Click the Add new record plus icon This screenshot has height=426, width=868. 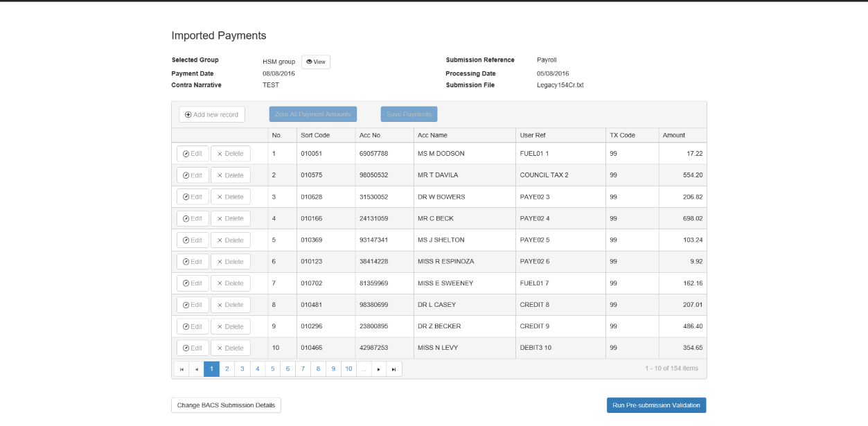click(x=187, y=114)
